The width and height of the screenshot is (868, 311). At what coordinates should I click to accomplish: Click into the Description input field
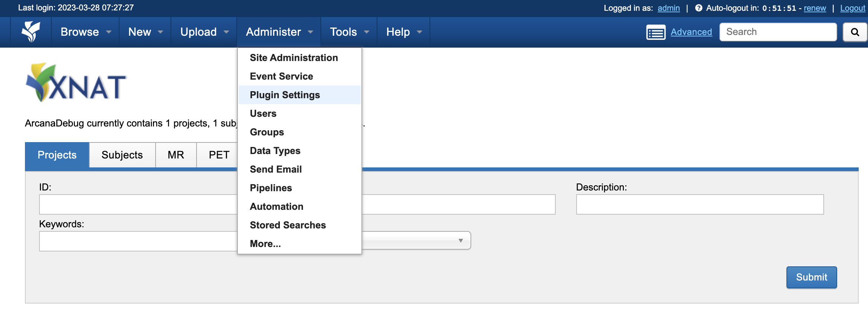coord(700,204)
